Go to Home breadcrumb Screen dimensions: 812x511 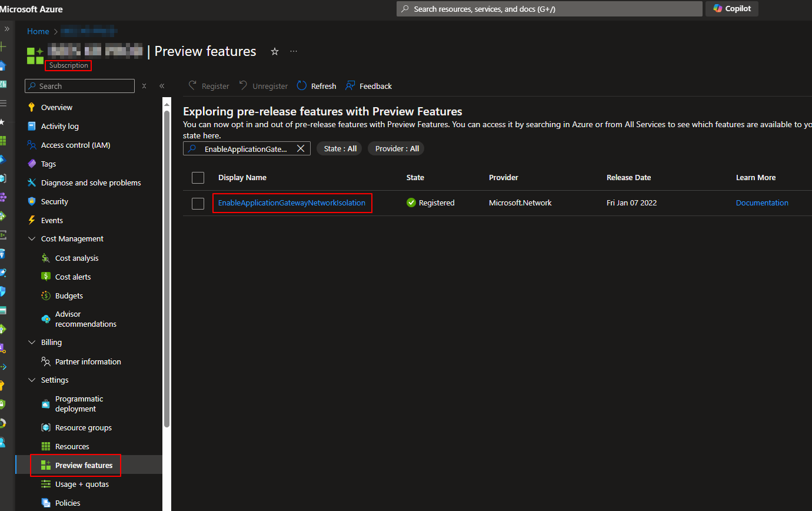point(38,31)
